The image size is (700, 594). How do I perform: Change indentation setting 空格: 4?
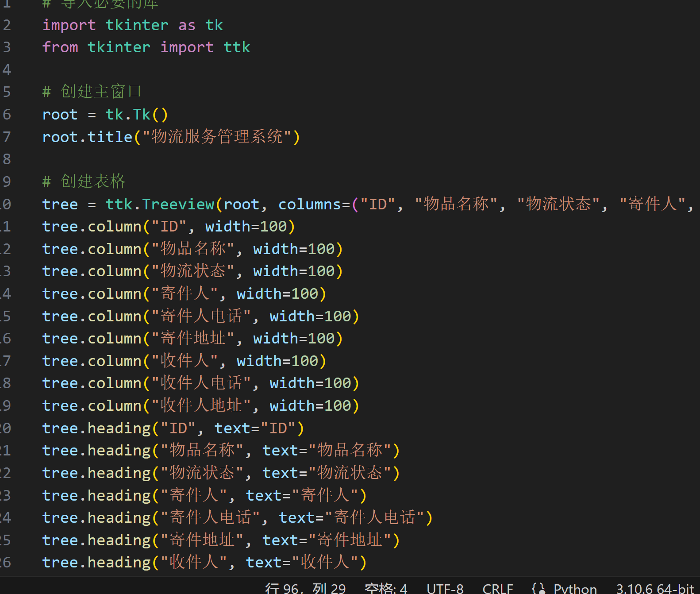pos(386,588)
